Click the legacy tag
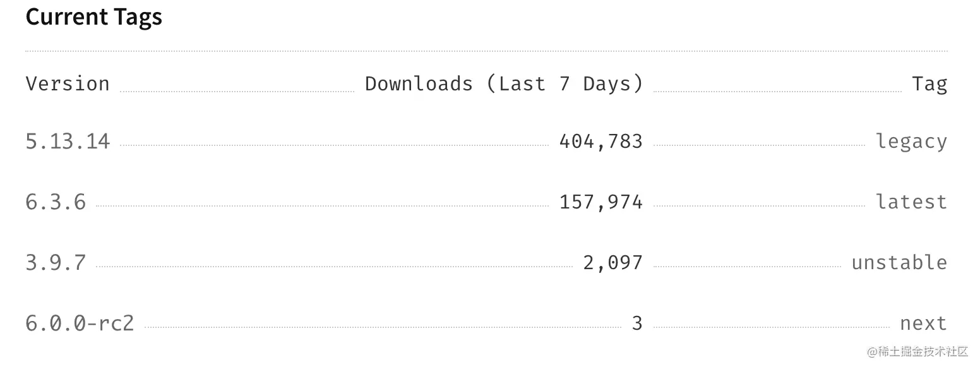 911,142
